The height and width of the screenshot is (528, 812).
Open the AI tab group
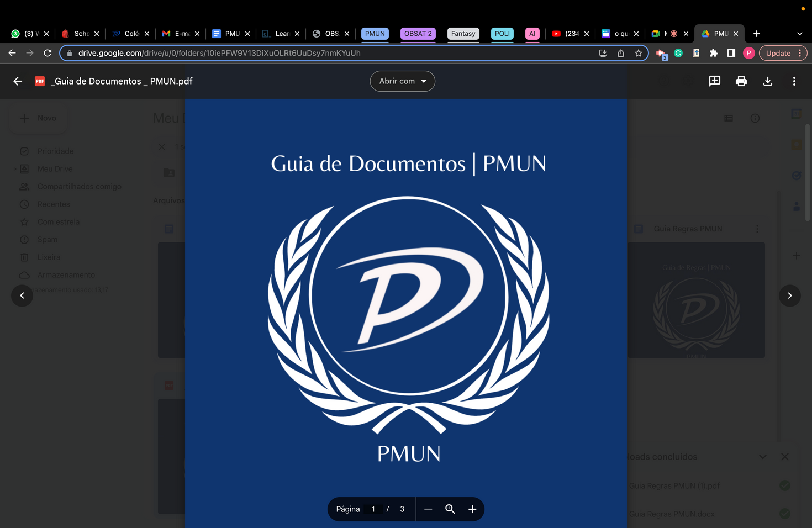[x=532, y=34]
